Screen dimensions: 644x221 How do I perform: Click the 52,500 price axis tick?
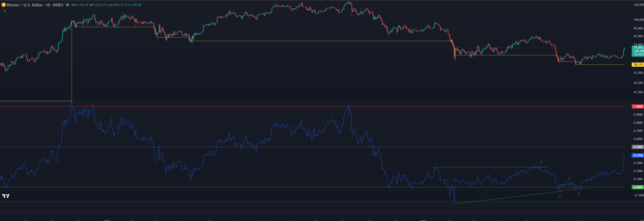[x=639, y=73]
